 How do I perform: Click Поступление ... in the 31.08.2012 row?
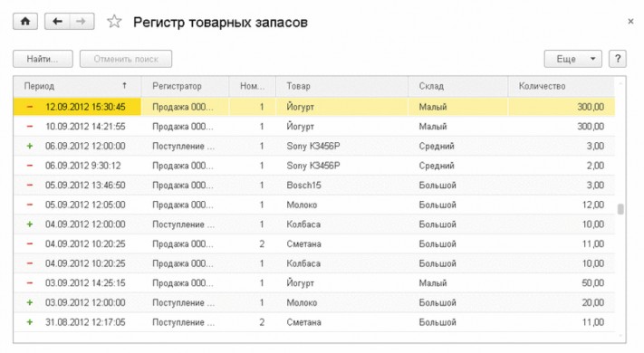tap(183, 322)
